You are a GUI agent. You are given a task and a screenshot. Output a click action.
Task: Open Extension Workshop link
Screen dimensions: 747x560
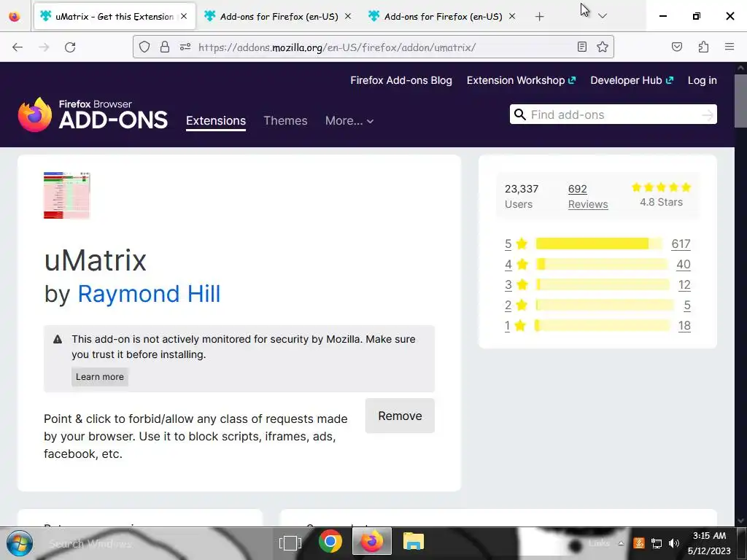click(x=521, y=80)
